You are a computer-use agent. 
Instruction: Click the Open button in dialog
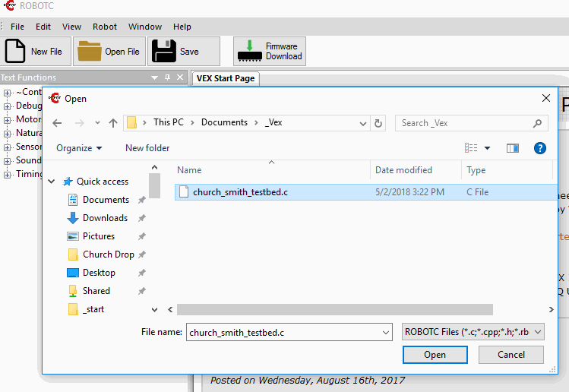click(435, 355)
